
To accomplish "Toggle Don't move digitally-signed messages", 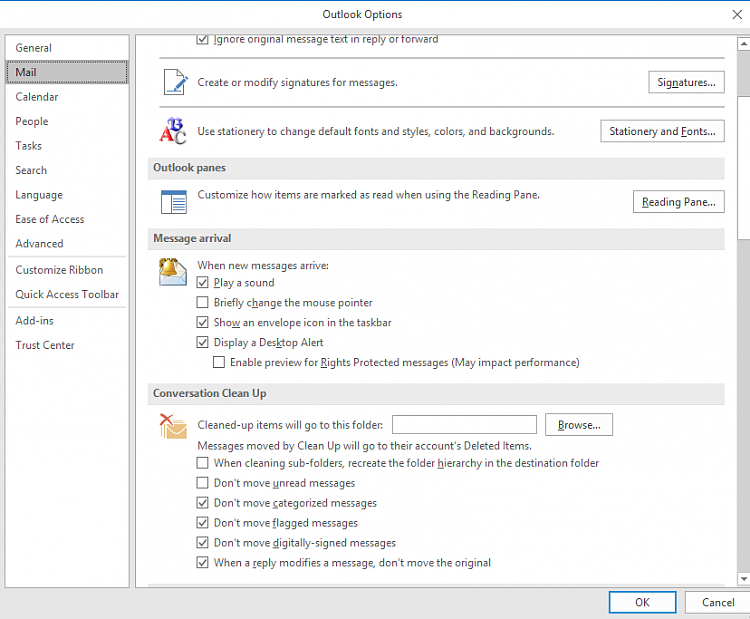I will [x=202, y=543].
